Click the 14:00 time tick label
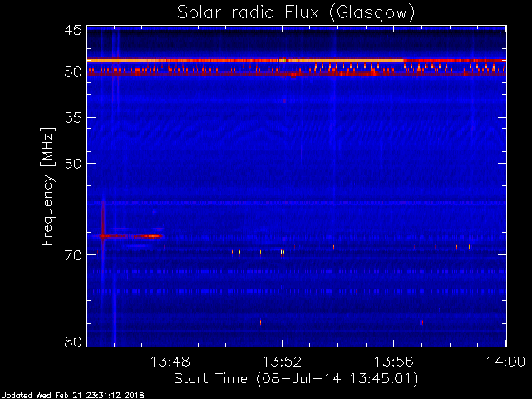532x399 pixels. tap(505, 362)
